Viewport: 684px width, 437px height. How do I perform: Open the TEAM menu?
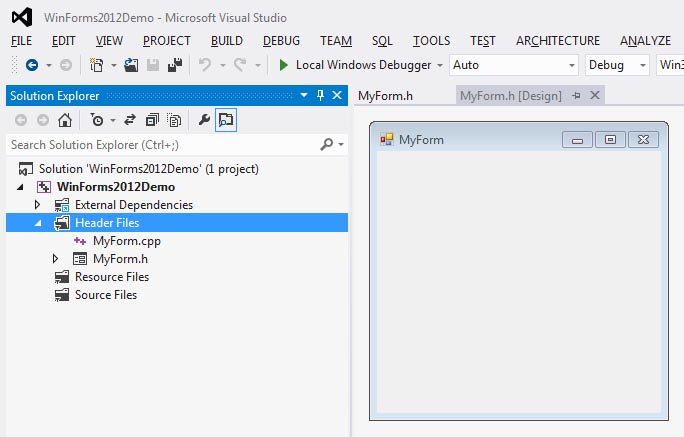coord(336,41)
